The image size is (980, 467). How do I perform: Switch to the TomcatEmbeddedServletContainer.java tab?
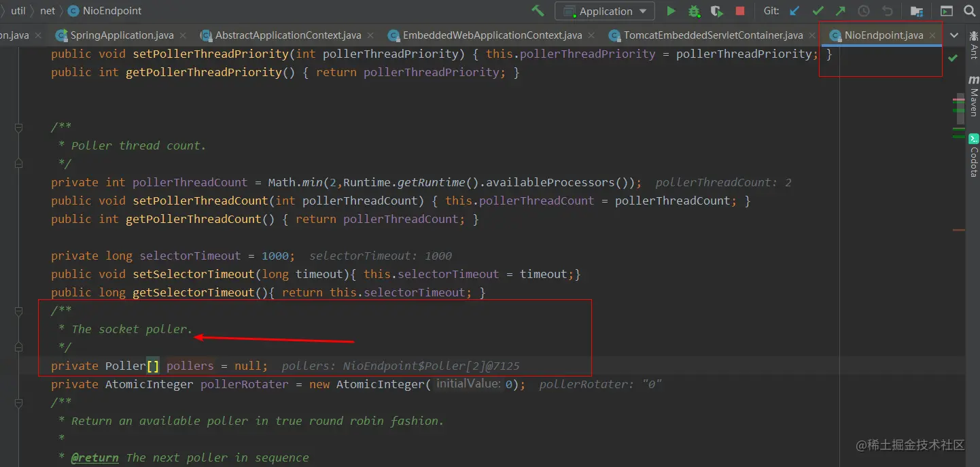click(713, 35)
